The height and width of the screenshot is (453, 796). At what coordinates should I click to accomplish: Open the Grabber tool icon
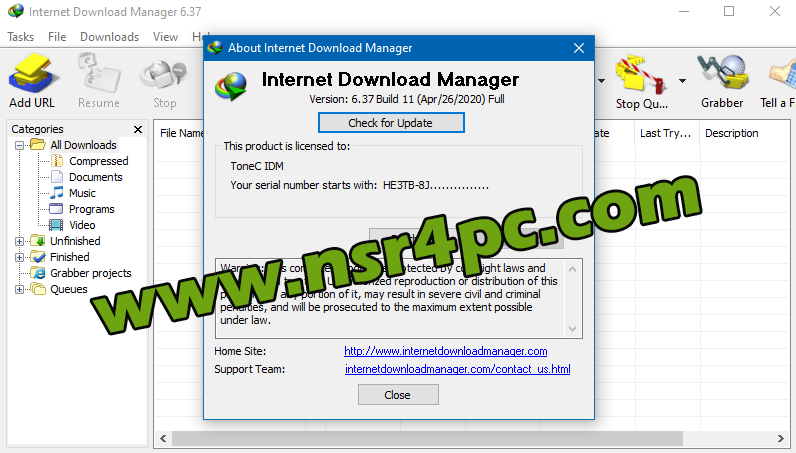coord(722,74)
